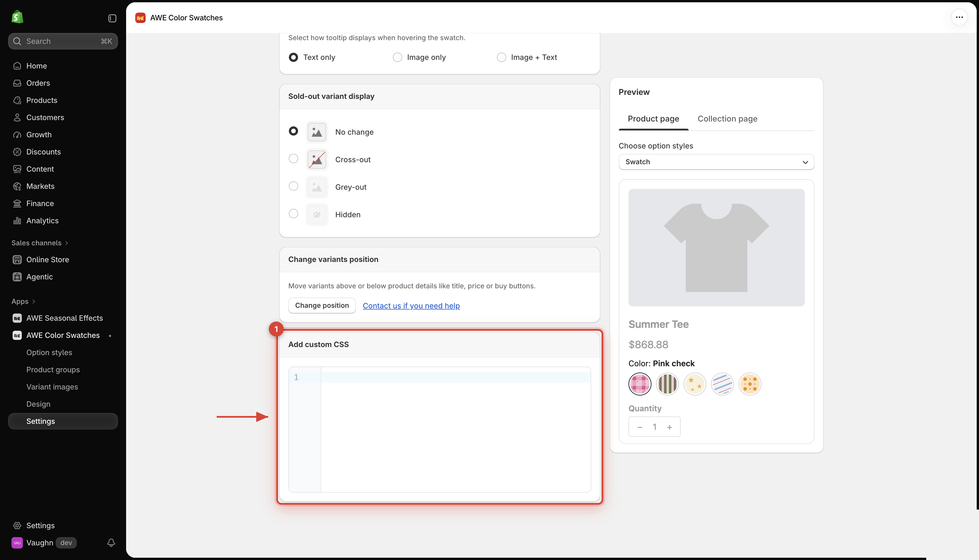This screenshot has width=979, height=560.
Task: Click the Grey-out image icon
Action: (317, 187)
